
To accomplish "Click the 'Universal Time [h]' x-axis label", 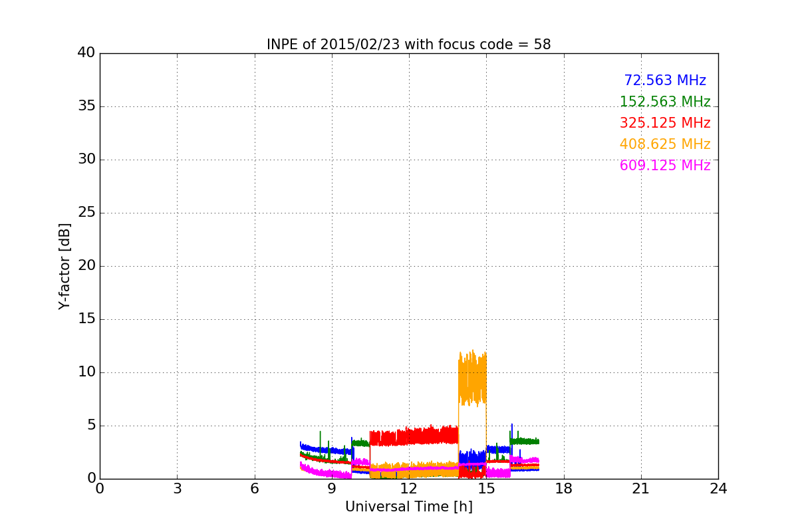I will pyautogui.click(x=408, y=507).
